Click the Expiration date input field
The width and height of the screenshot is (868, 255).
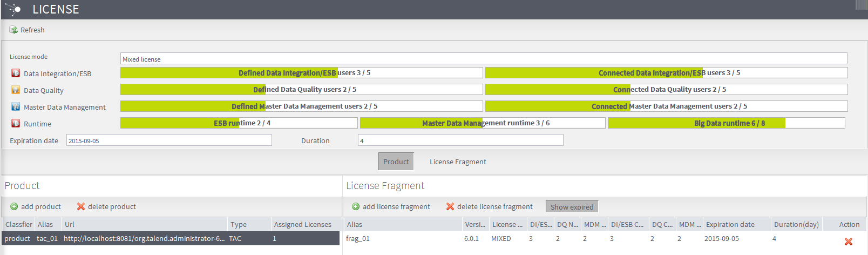click(x=169, y=140)
